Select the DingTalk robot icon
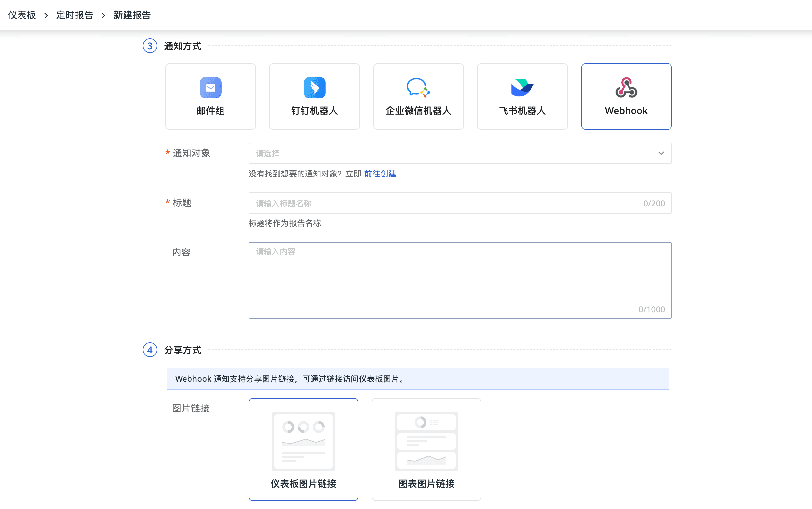This screenshot has width=812, height=509. coord(314,88)
